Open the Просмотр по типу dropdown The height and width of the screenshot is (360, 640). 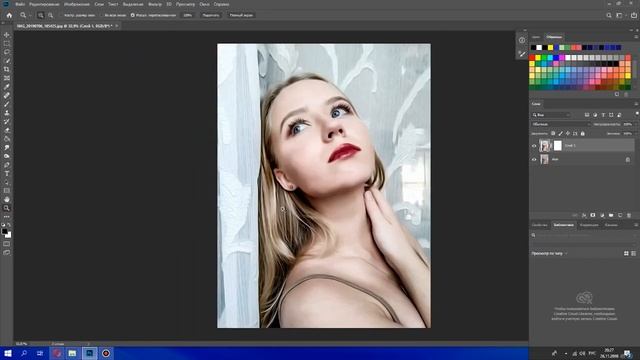549,253
